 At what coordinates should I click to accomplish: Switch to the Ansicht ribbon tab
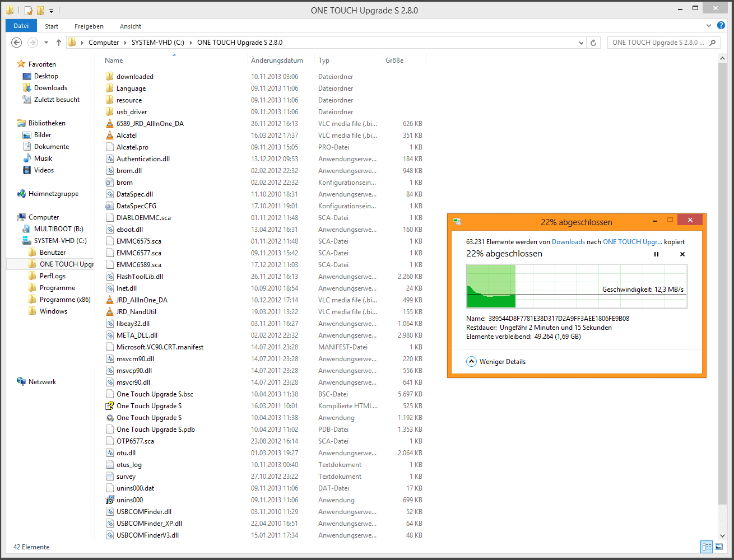tap(131, 26)
